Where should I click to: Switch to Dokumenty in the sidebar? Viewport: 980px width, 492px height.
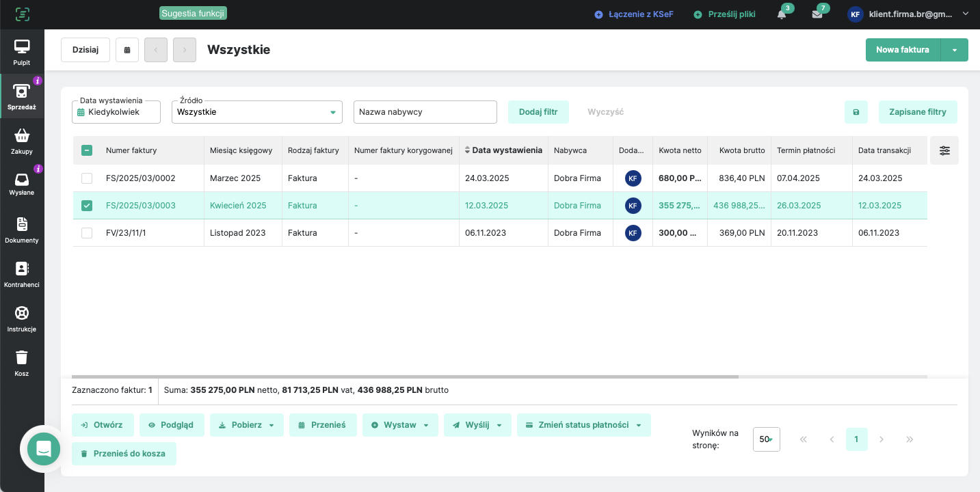click(x=22, y=229)
